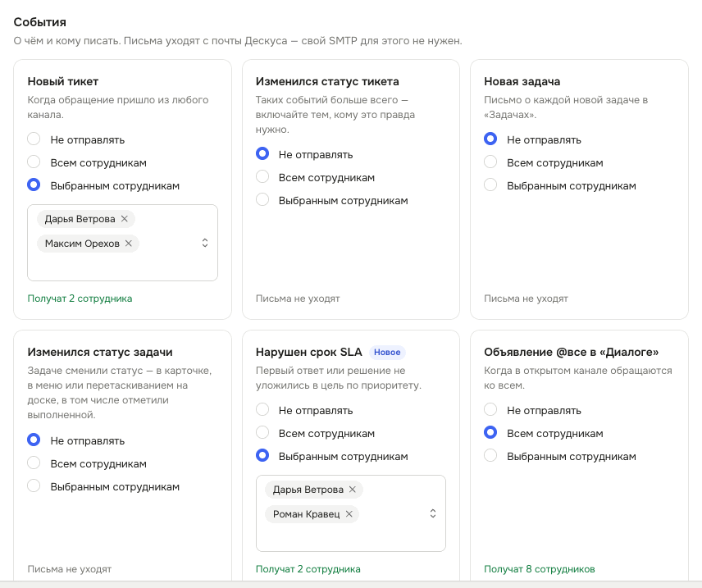This screenshot has width=702, height=588.
Task: Select Не отправлять for Новый тикет
Action: (34, 139)
